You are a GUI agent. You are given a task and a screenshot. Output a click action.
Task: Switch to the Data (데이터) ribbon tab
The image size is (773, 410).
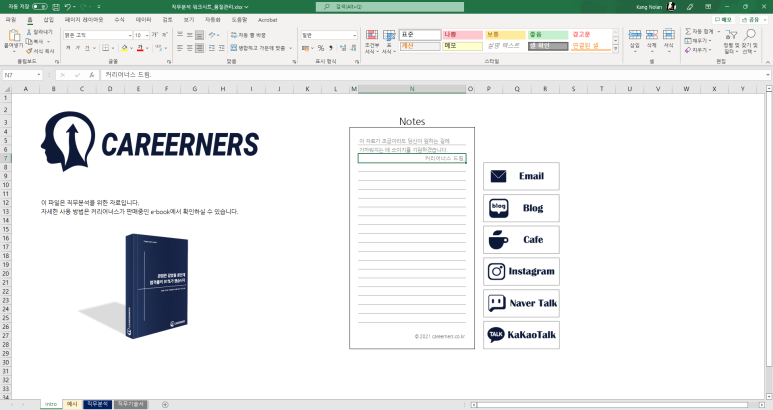tap(143, 20)
